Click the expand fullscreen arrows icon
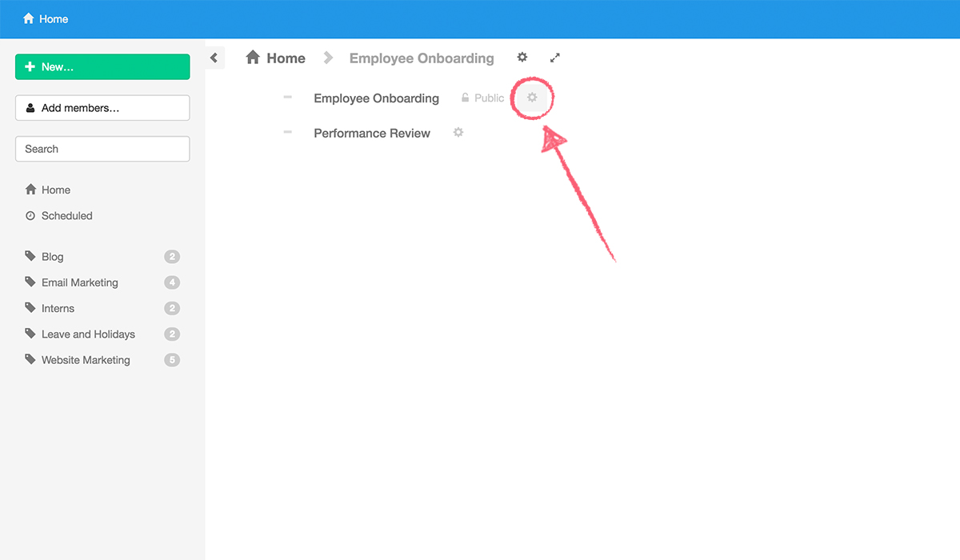The height and width of the screenshot is (560, 960). point(555,58)
